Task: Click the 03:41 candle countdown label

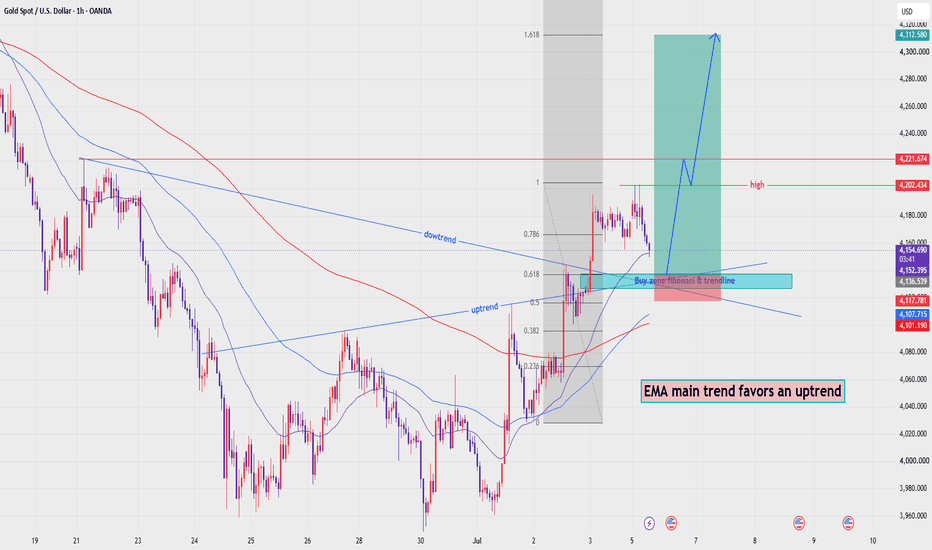Action: point(907,260)
